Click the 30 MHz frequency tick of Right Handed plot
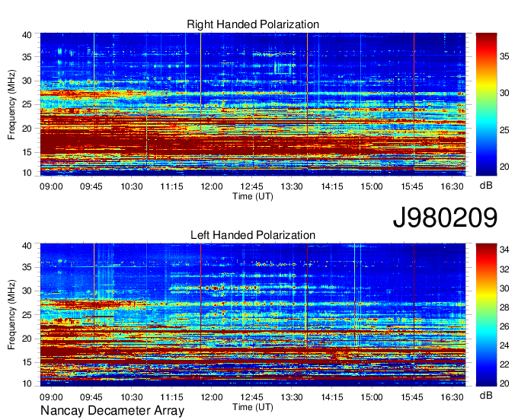518x420 pixels. [x=27, y=81]
